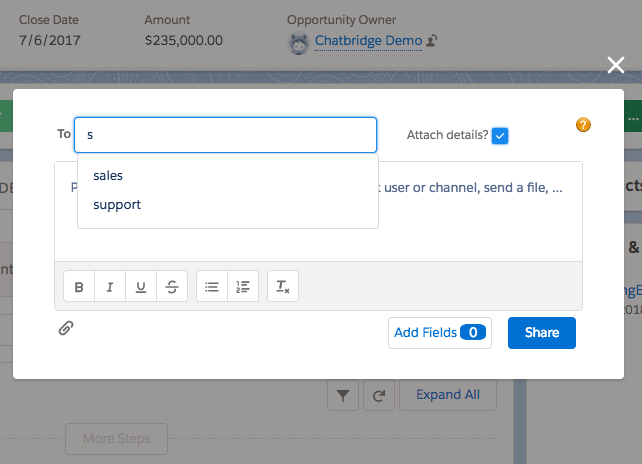
Task: Click the filter funnel icon
Action: (x=343, y=396)
